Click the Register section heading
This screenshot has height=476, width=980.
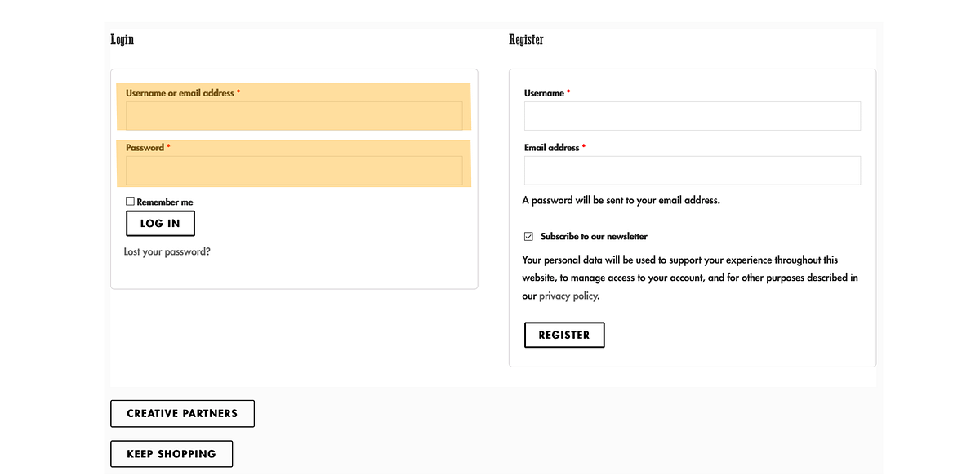(x=526, y=39)
